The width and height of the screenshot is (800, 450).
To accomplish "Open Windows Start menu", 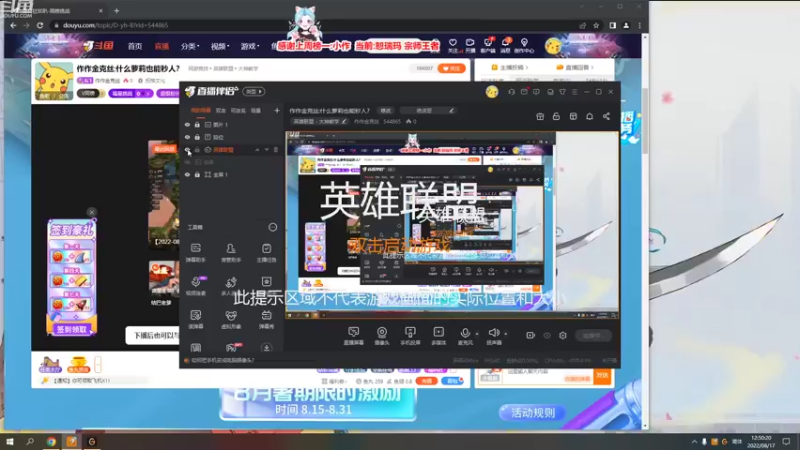I will click(10, 442).
